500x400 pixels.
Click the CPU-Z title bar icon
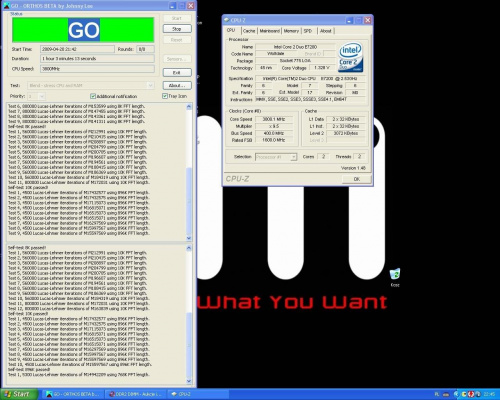227,20
